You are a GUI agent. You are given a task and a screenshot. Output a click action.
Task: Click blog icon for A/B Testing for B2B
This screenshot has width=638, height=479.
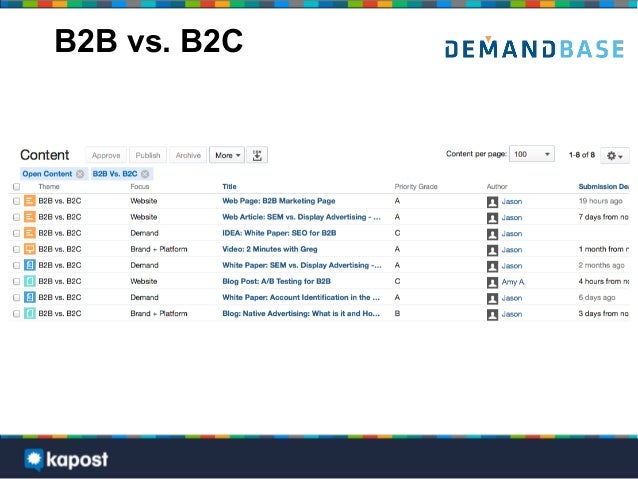click(x=30, y=281)
